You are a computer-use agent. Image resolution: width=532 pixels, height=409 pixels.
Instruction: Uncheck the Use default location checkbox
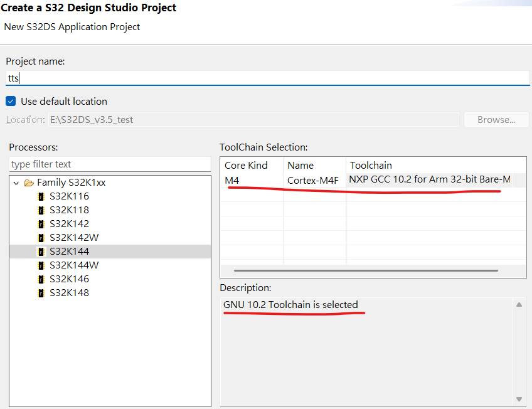9,101
